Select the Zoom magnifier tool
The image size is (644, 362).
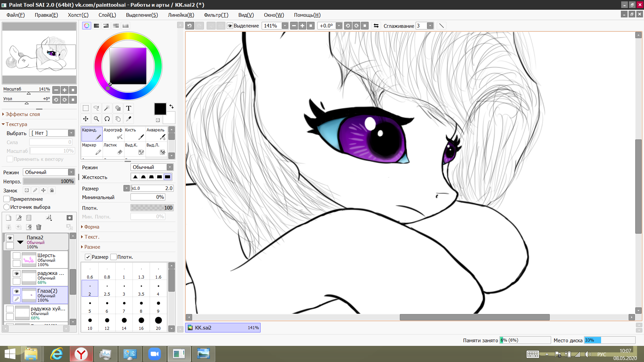[x=97, y=119]
